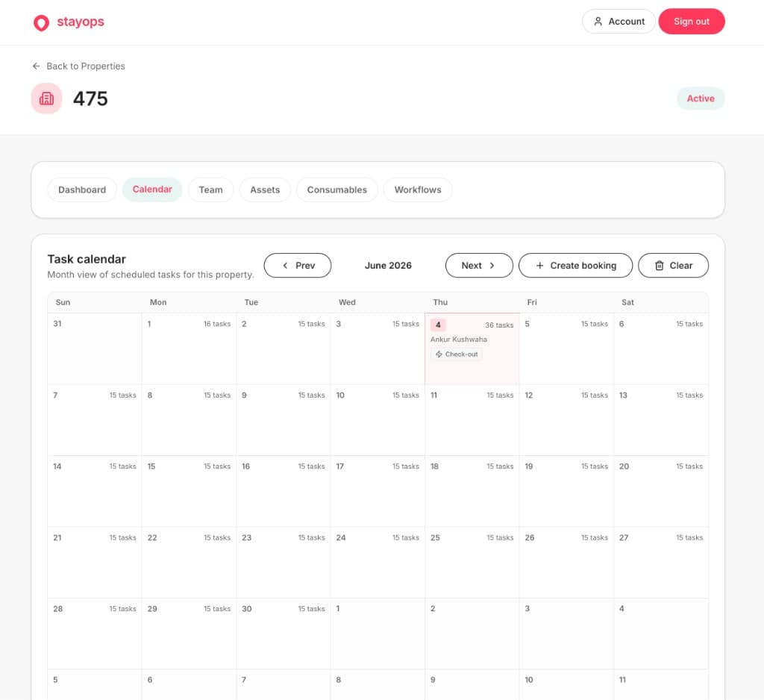Select June 13 on the calendar
The image size is (764, 700).
point(661,419)
